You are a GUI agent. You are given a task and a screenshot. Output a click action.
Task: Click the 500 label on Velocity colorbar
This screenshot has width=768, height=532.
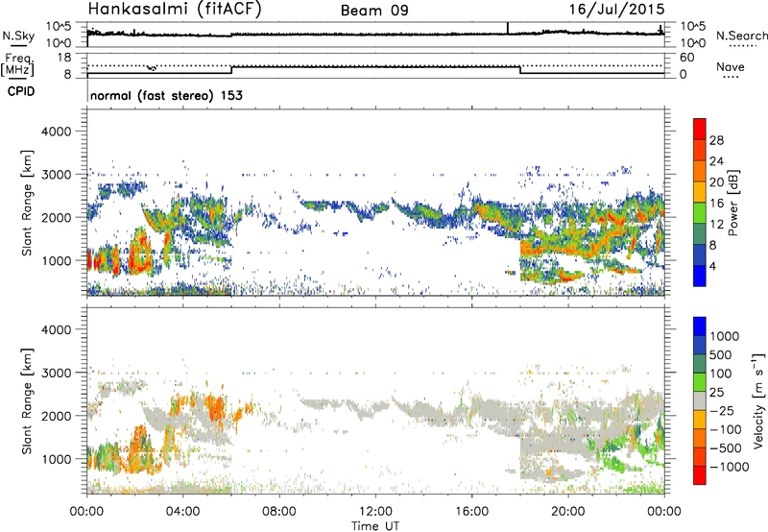(721, 355)
